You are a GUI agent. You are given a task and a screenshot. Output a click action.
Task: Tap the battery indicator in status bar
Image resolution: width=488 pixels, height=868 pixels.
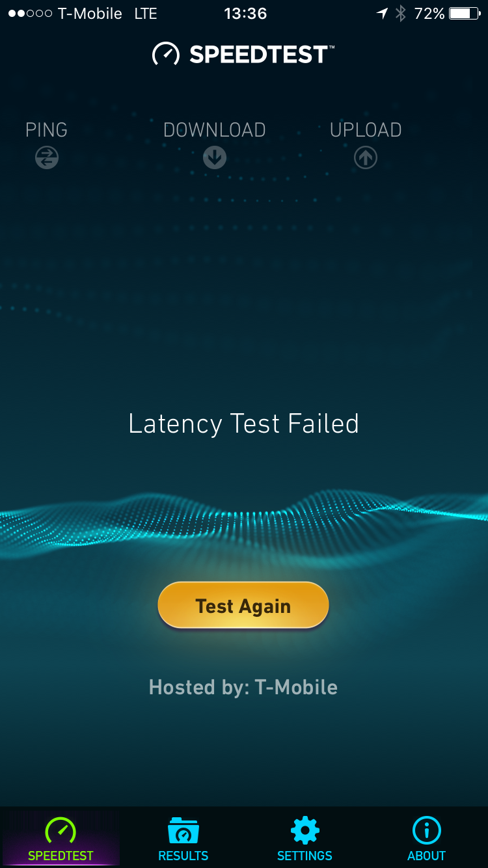(465, 14)
